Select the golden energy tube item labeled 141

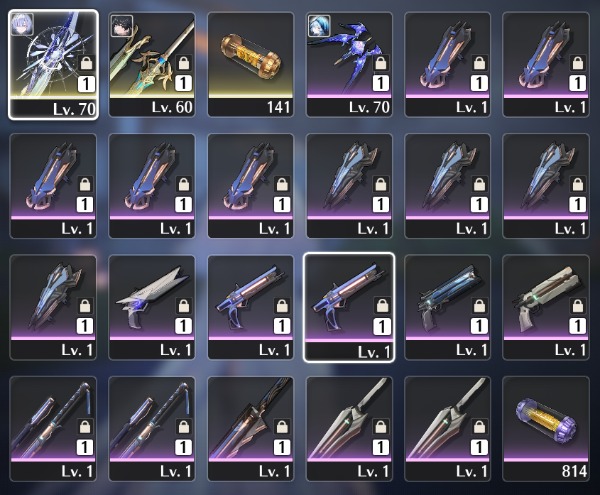251,64
